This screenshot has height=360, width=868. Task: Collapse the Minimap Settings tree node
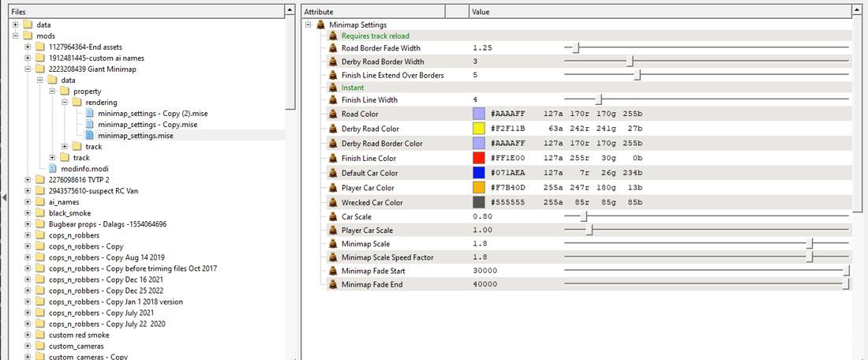point(309,25)
